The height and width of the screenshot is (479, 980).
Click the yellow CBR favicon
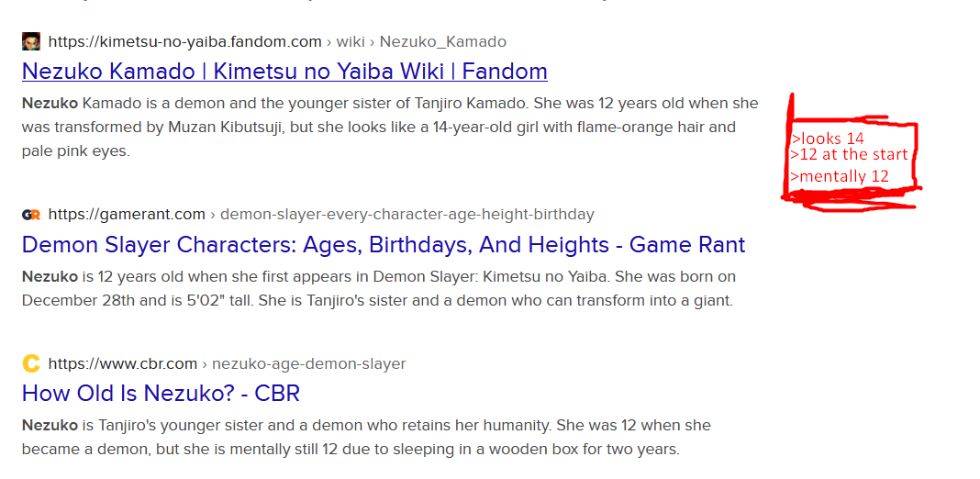click(31, 363)
